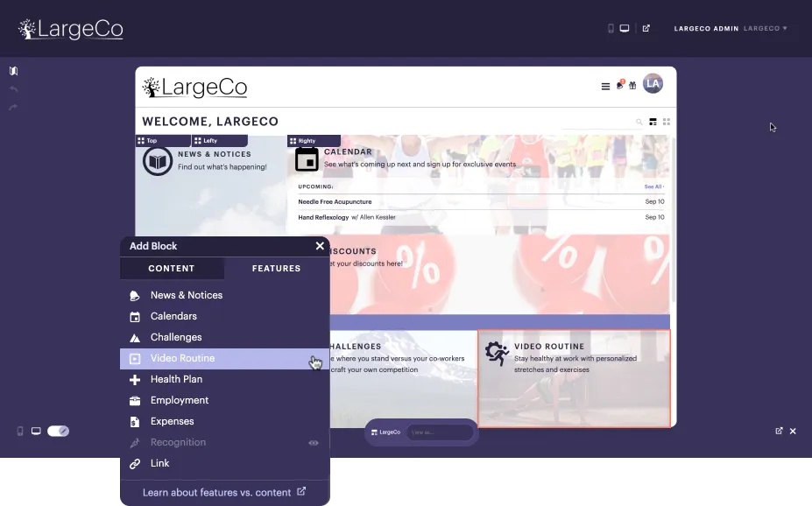Open preview in new window from bottom bar
The image size is (812, 506).
pos(779,431)
